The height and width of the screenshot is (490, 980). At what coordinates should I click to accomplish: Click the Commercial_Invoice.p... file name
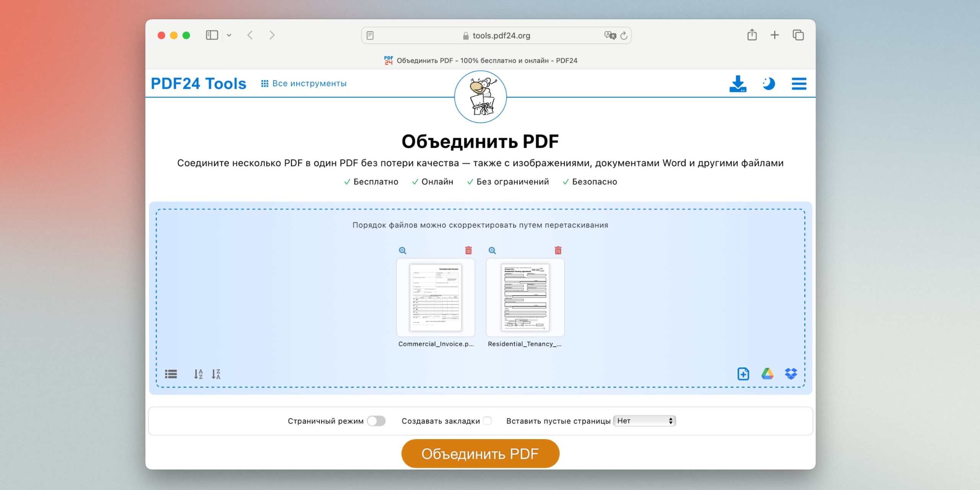(436, 344)
